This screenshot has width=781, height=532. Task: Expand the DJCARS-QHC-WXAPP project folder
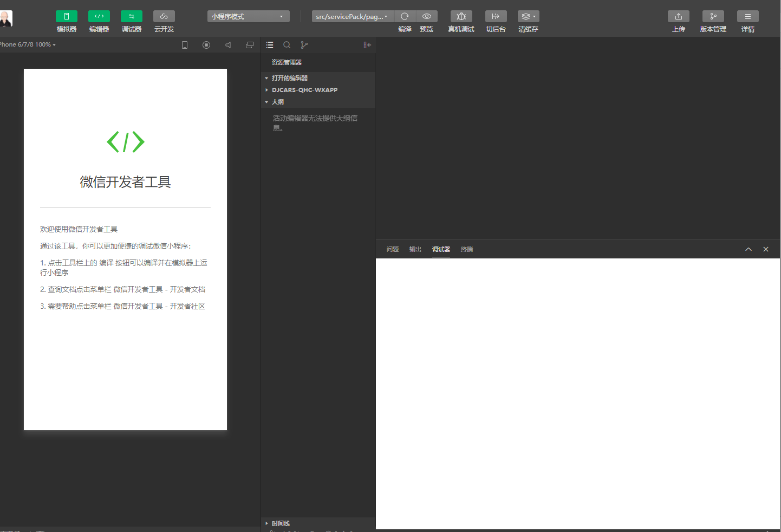[x=318, y=90]
